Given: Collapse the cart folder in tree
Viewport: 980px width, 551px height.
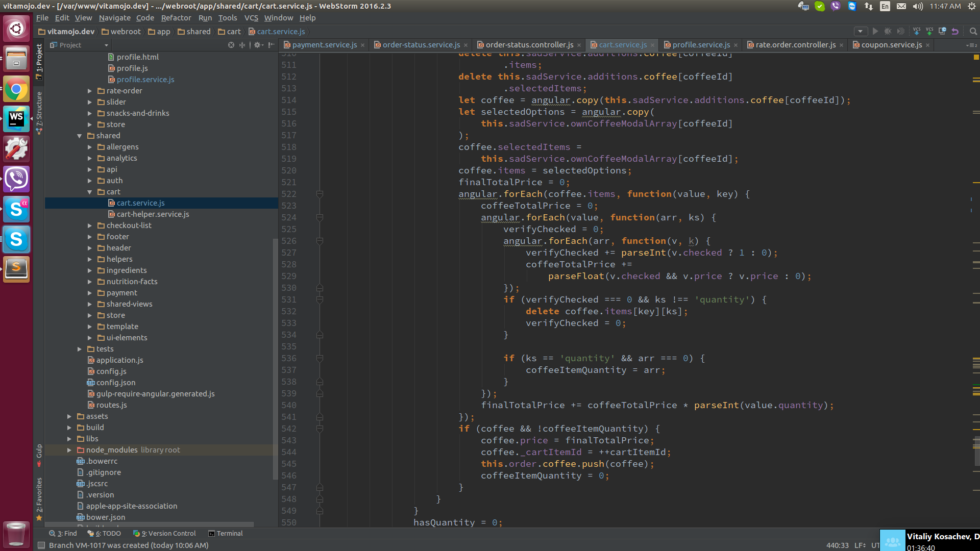Looking at the screenshot, I should 90,192.
